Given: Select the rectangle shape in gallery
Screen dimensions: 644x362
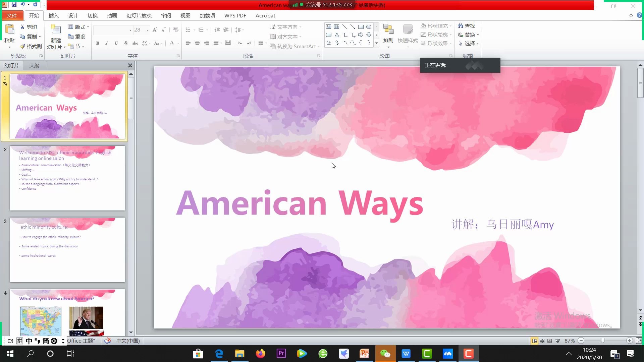Looking at the screenshot, I should [361, 27].
